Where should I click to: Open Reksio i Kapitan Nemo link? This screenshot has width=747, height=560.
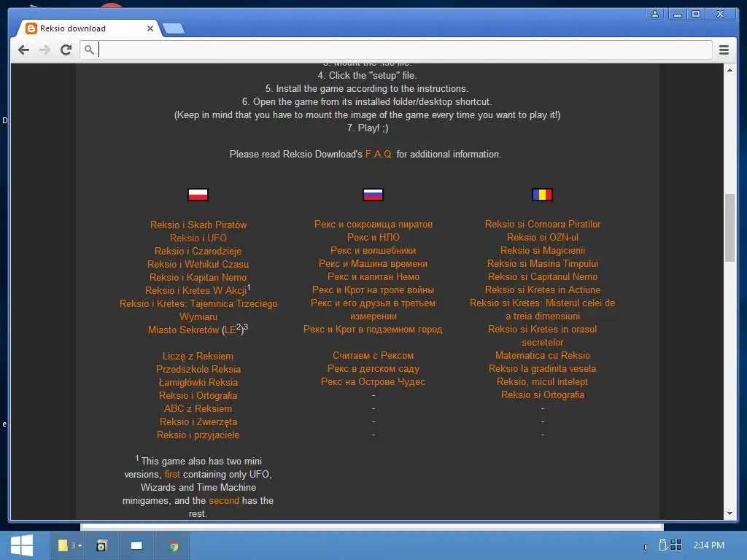pos(198,277)
